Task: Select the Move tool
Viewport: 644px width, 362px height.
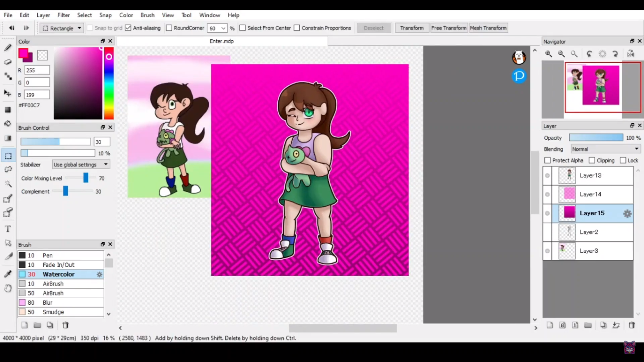Action: pyautogui.click(x=8, y=93)
